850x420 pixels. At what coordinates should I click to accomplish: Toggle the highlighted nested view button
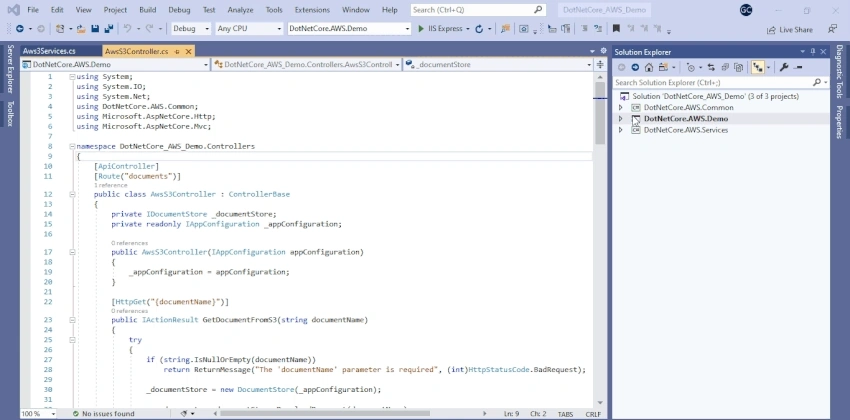[757, 67]
